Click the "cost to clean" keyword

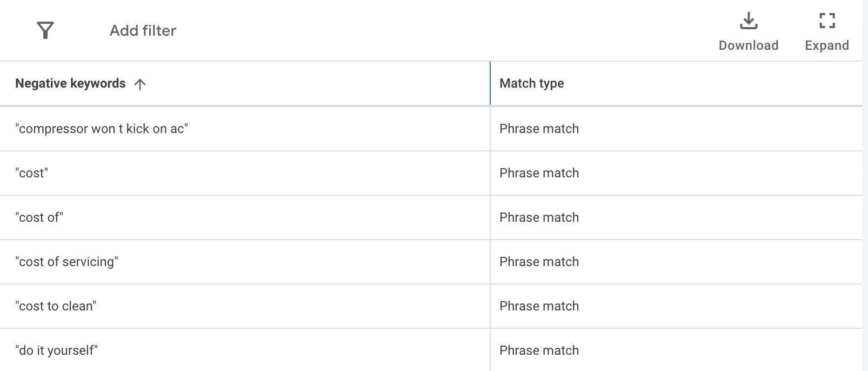(x=56, y=306)
